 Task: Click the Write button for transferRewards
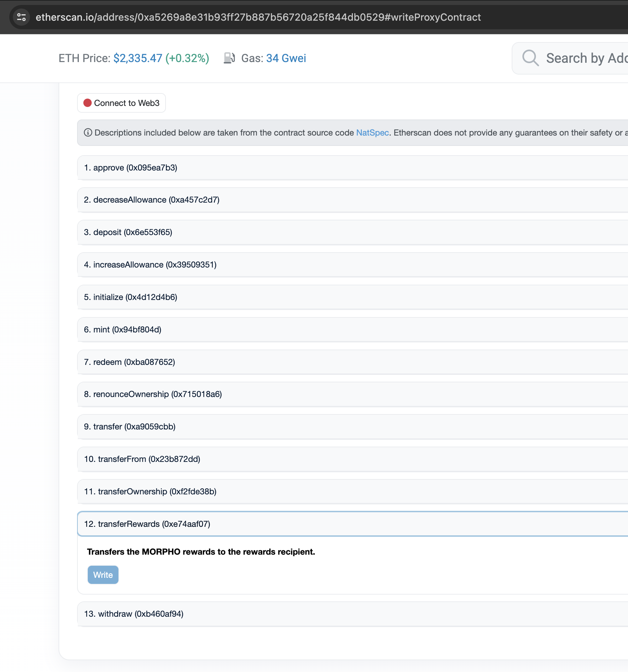(x=103, y=575)
